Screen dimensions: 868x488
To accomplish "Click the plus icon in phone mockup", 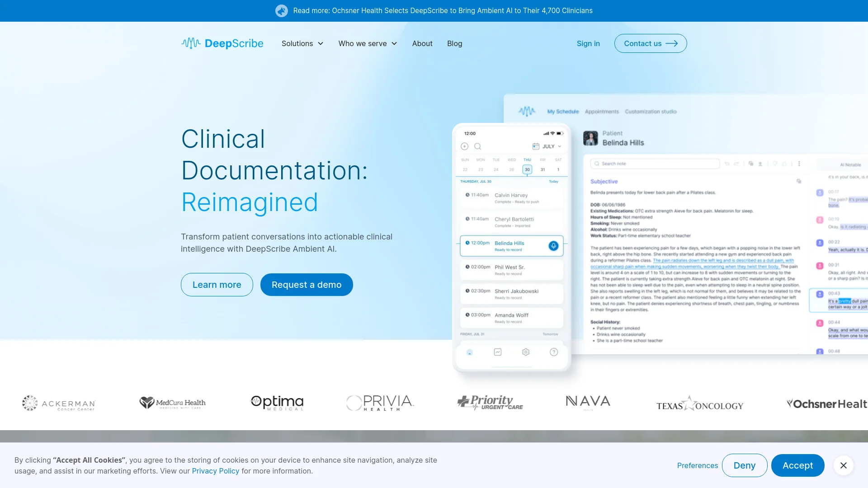I will (464, 146).
